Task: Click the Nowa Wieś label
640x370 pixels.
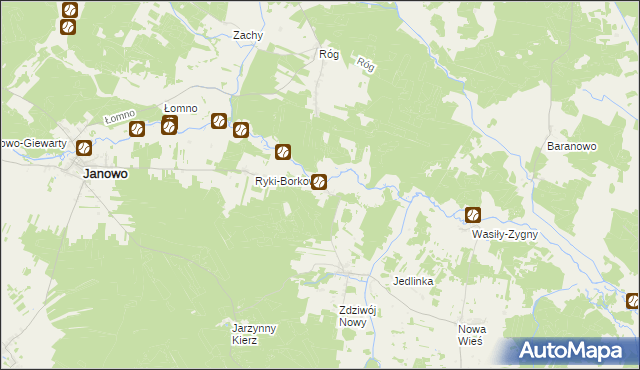Action: coord(471,335)
